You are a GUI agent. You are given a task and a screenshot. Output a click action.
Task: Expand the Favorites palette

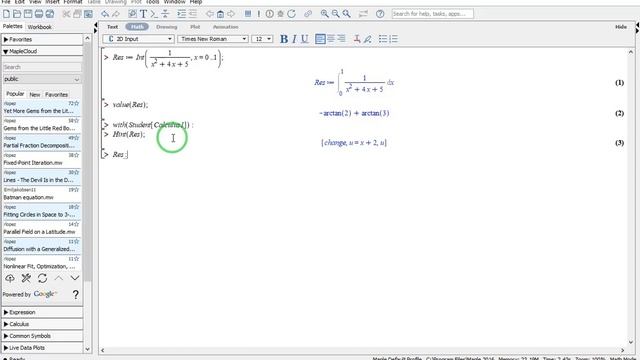coord(42,40)
